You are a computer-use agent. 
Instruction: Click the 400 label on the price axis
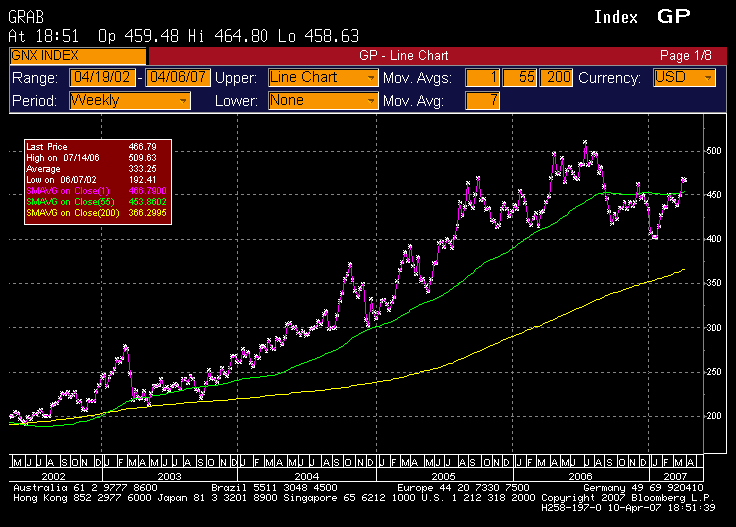(714, 239)
